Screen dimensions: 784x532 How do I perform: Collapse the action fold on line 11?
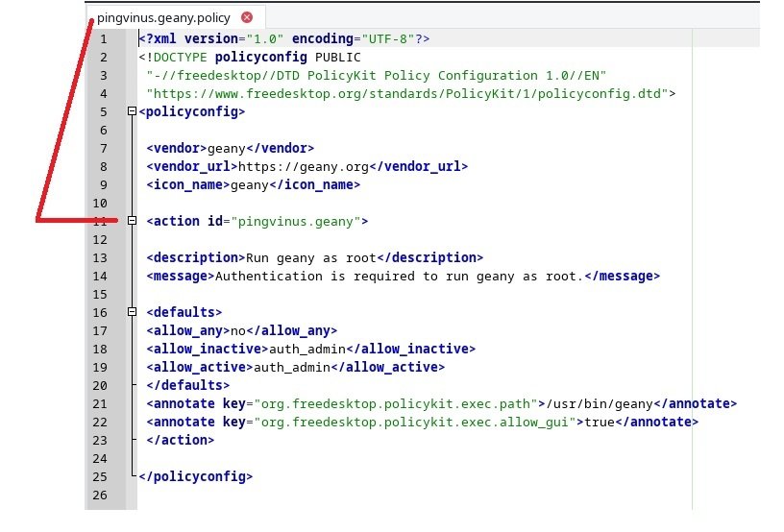132,220
